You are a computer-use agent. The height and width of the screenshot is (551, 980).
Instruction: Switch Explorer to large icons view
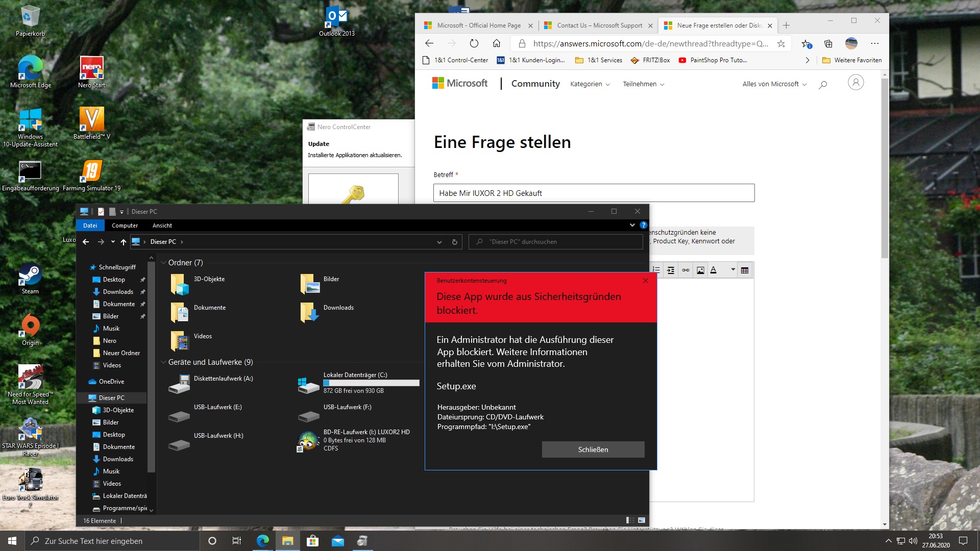point(642,520)
